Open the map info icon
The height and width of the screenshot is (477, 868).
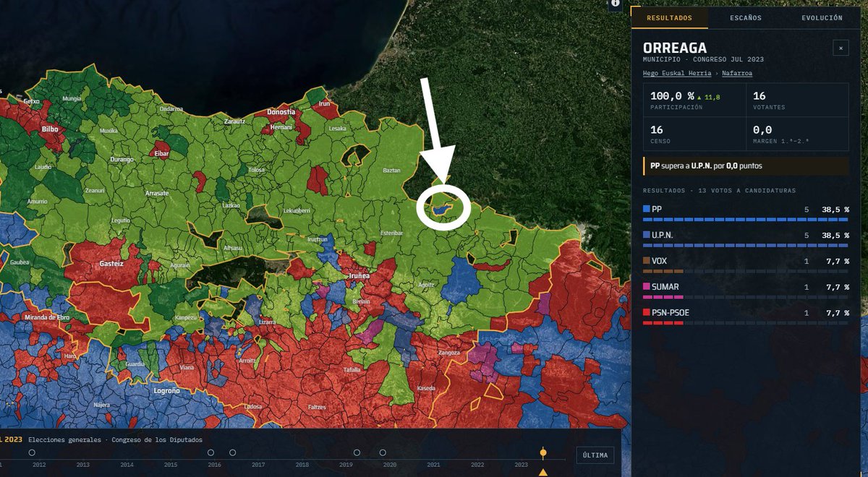tap(615, 4)
